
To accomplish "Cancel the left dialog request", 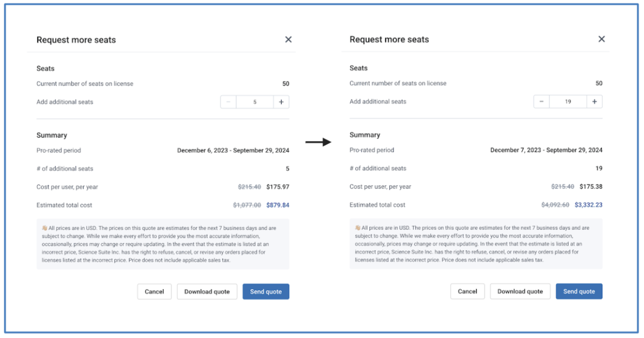I will pyautogui.click(x=154, y=292).
